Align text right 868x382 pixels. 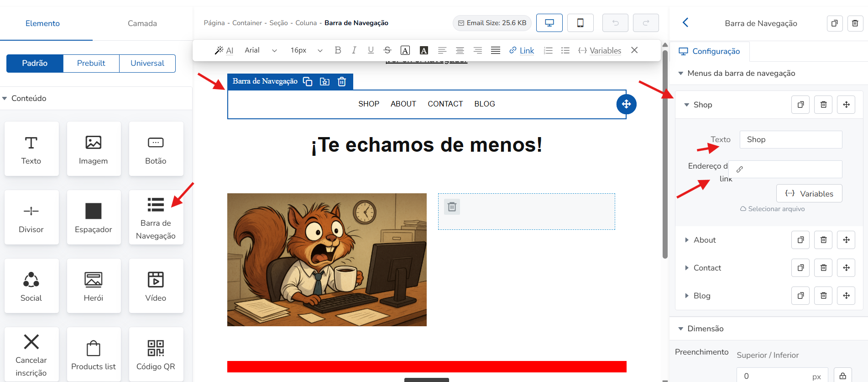(478, 50)
